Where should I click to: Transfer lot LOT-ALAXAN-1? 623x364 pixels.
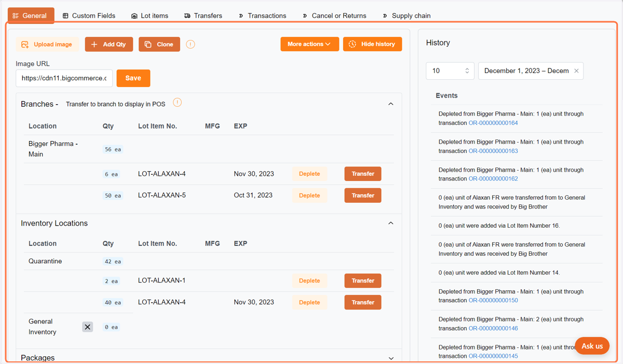point(363,281)
